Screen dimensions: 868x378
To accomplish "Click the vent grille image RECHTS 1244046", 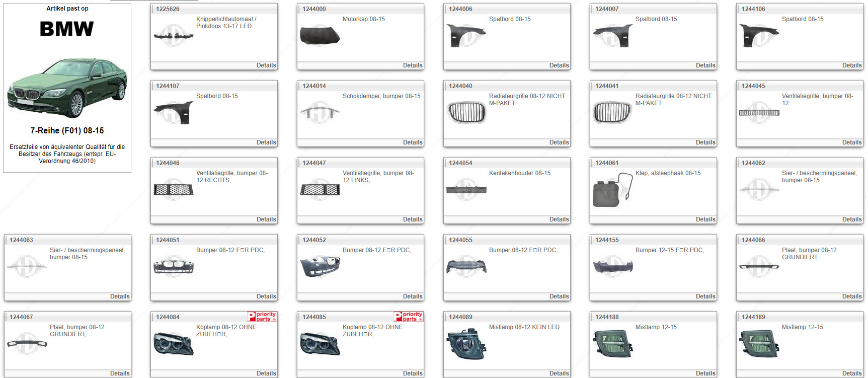I will click(x=174, y=190).
